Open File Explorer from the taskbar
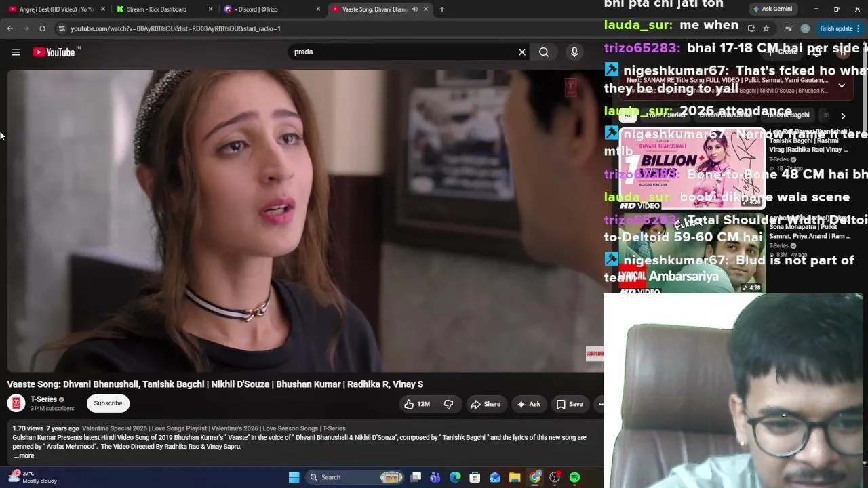Viewport: 868px width, 488px height. point(515,477)
